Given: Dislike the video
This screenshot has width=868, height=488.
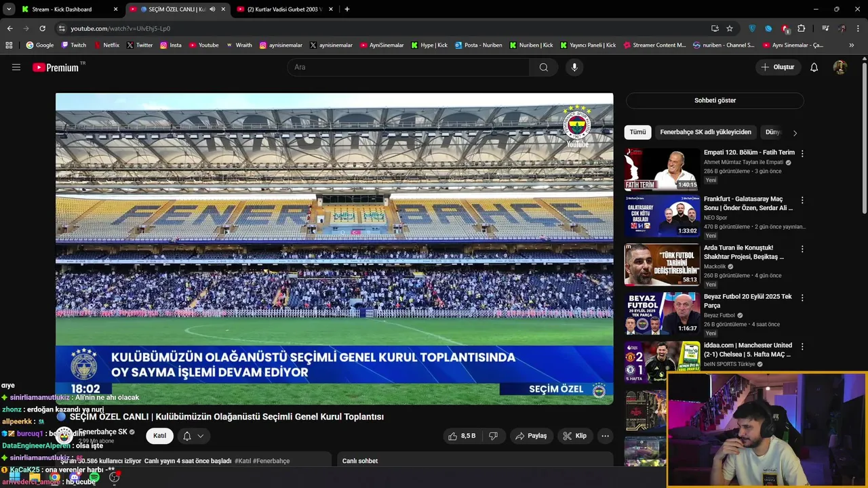Looking at the screenshot, I should [x=494, y=436].
